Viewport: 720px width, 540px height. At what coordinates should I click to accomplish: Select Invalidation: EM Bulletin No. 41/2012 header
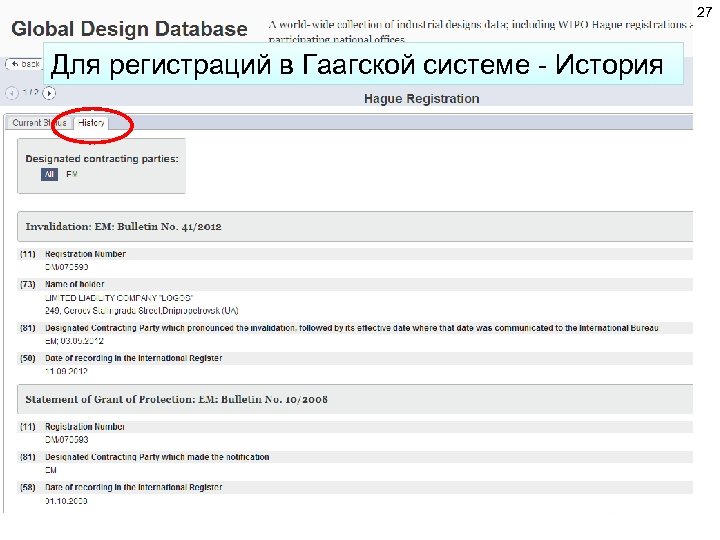pos(354,226)
